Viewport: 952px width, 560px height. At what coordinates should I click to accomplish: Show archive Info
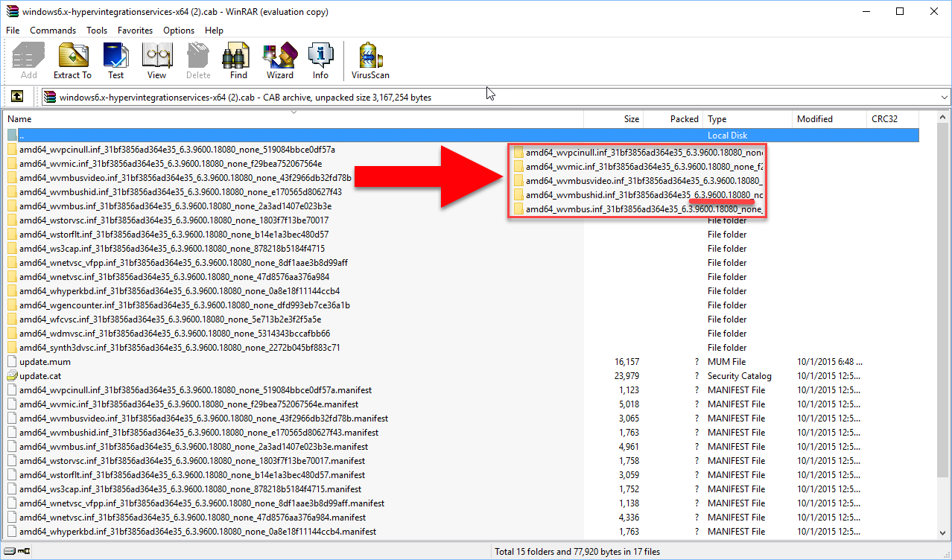[x=320, y=56]
